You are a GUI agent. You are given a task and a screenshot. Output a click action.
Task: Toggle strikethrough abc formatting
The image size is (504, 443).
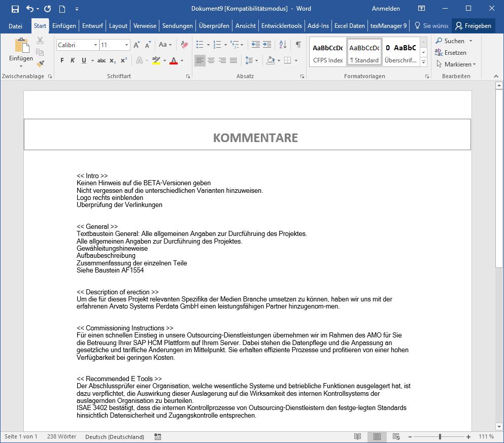click(102, 60)
